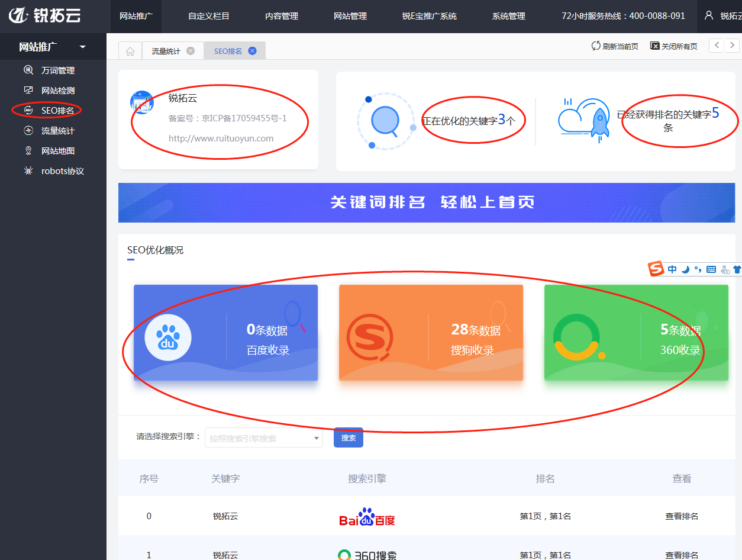Viewport: 742px width, 560px height.
Task: Click 查看排名 in the 360搜索 row
Action: 682,555
